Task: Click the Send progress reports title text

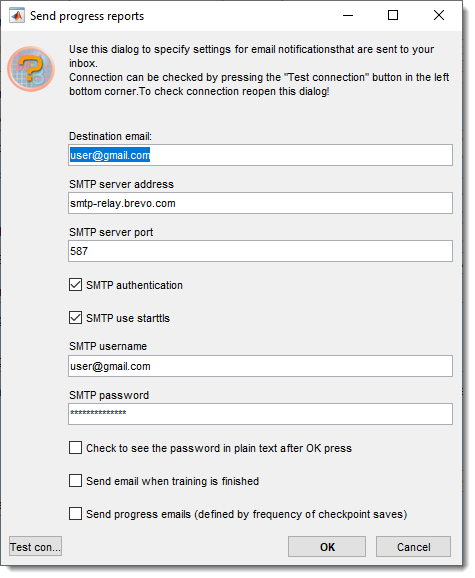Action: tap(87, 16)
